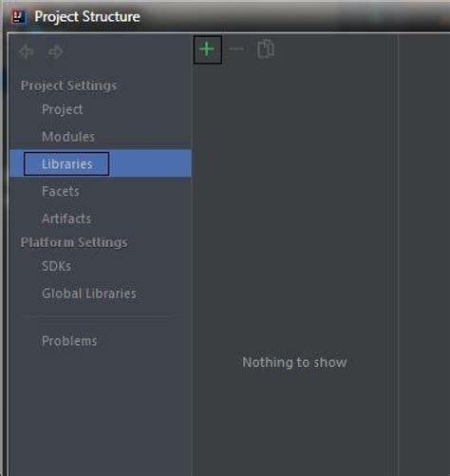Viewport: 450px width, 476px height.
Task: Open the Project settings page
Action: click(63, 109)
